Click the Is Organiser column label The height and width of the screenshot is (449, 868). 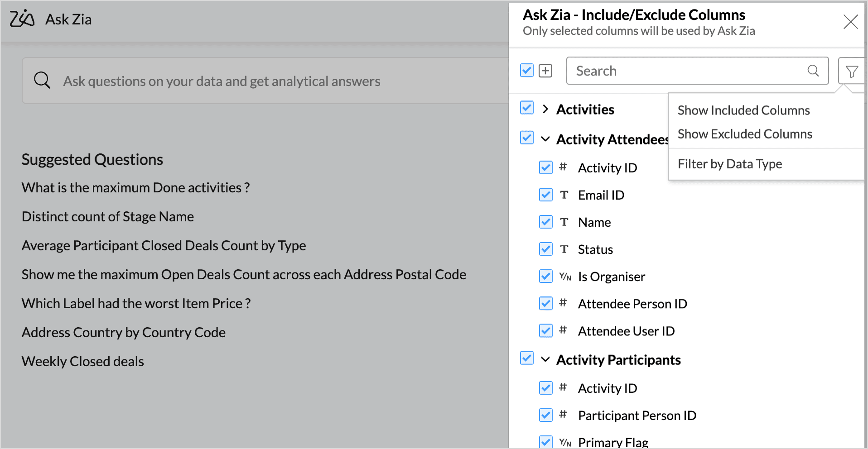pos(612,276)
